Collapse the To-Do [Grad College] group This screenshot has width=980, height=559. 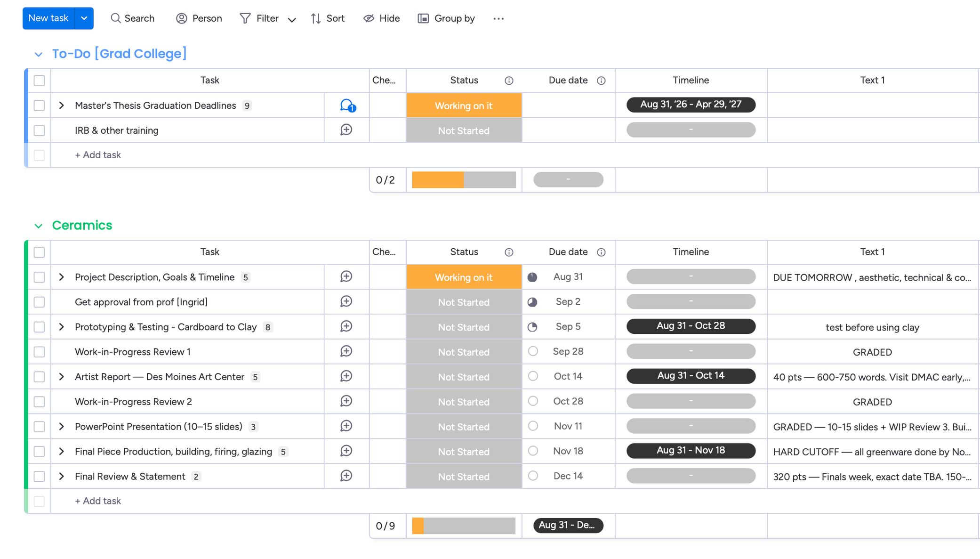pyautogui.click(x=39, y=54)
